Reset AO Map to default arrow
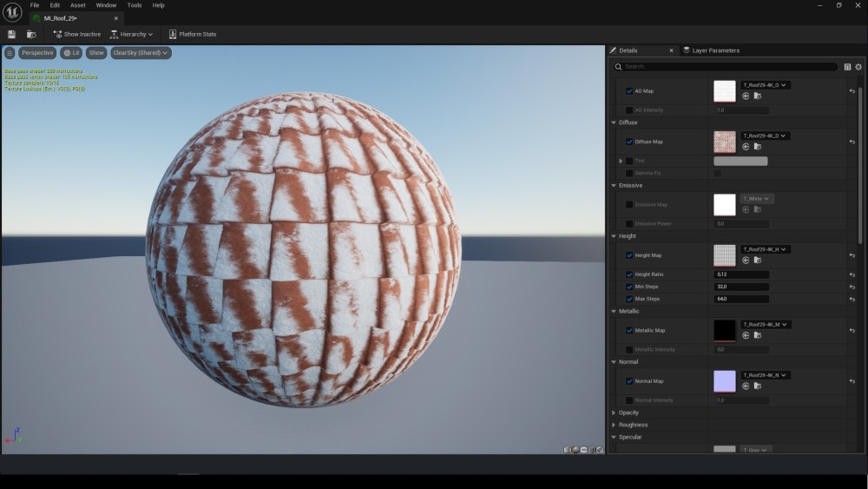The width and height of the screenshot is (868, 489). click(x=852, y=91)
